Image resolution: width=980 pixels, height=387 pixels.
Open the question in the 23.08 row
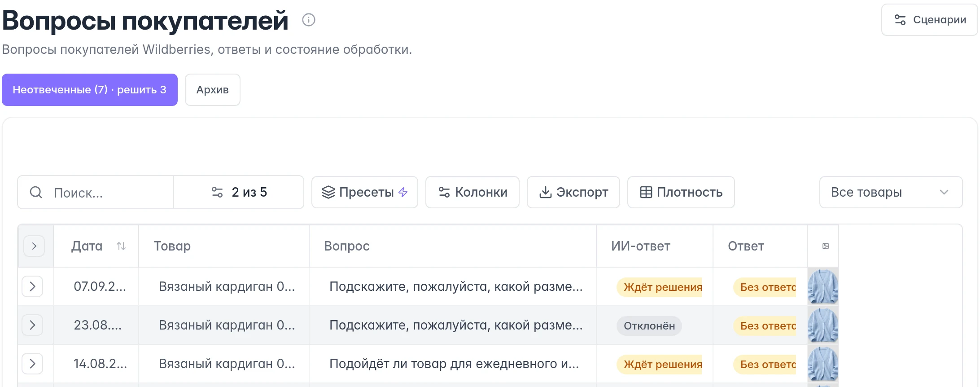[456, 325]
